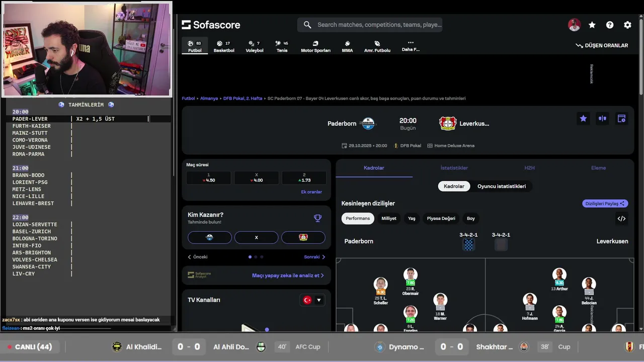Open the Sofascore home logo
Image resolution: width=644 pixels, height=362 pixels.
click(x=211, y=25)
